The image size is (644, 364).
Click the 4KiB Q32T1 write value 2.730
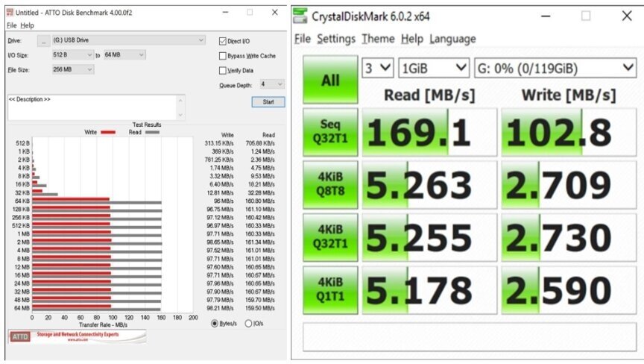pos(569,237)
